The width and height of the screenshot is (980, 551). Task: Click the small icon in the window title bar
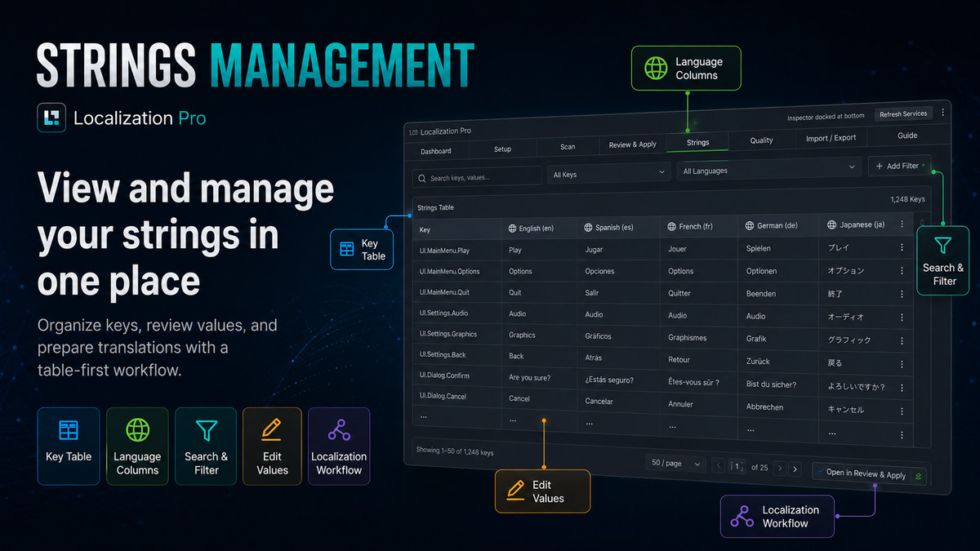(412, 131)
